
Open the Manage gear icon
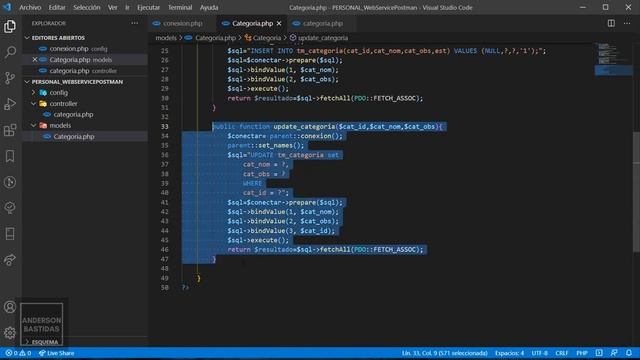(x=10, y=333)
